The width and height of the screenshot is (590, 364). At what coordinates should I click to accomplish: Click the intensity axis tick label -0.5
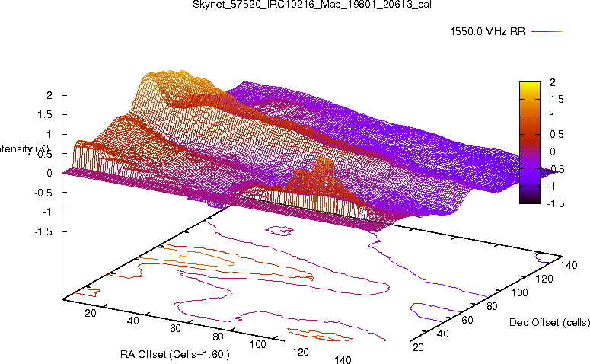(x=43, y=193)
